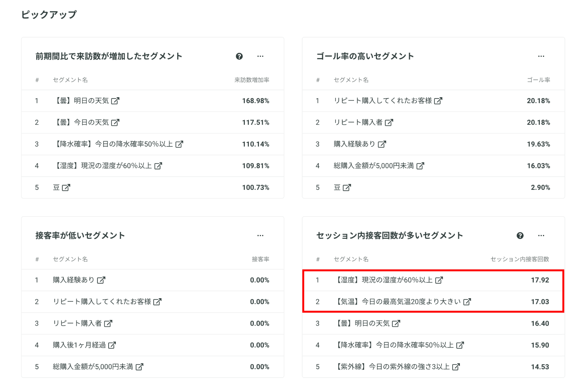Open external link for 【曇】明日の天気 in session card

pyautogui.click(x=396, y=324)
